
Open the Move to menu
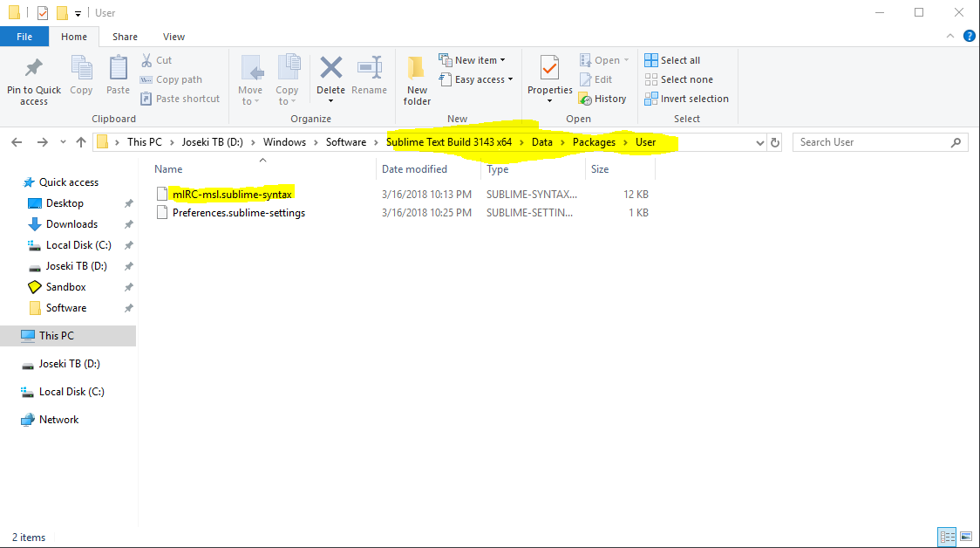coord(250,80)
